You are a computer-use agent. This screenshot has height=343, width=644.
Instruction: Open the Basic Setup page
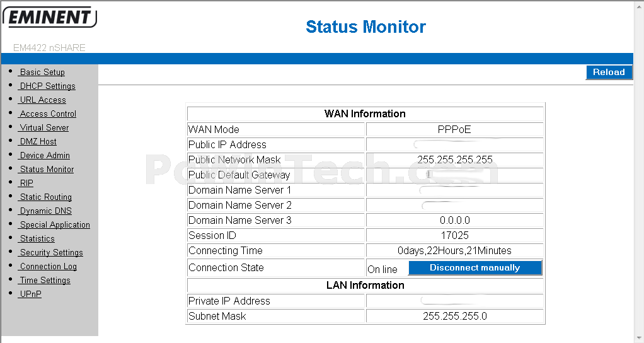(x=42, y=73)
